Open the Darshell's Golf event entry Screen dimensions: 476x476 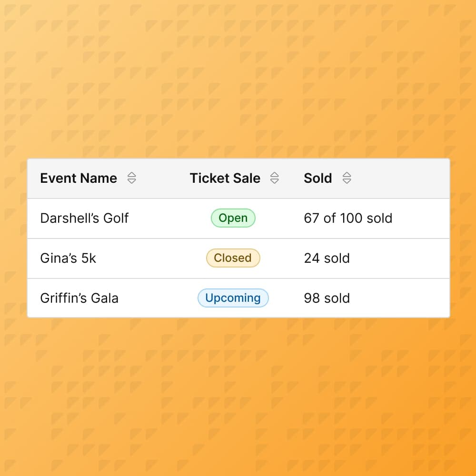(84, 218)
